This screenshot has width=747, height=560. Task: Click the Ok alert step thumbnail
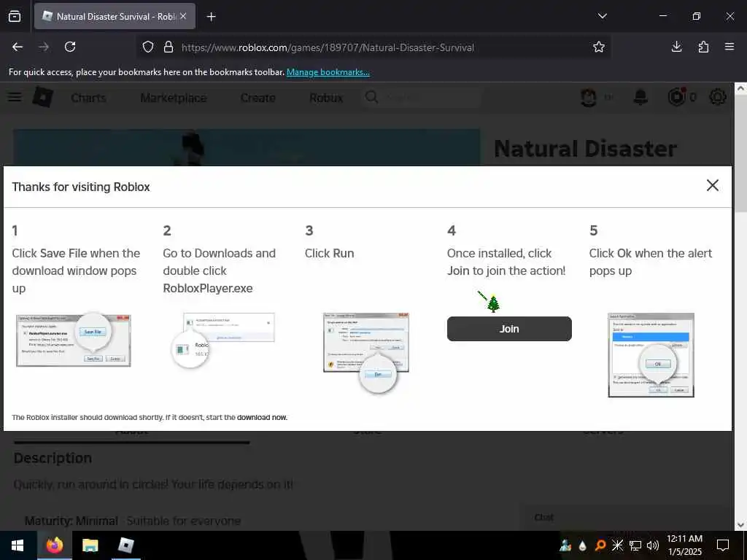(651, 355)
